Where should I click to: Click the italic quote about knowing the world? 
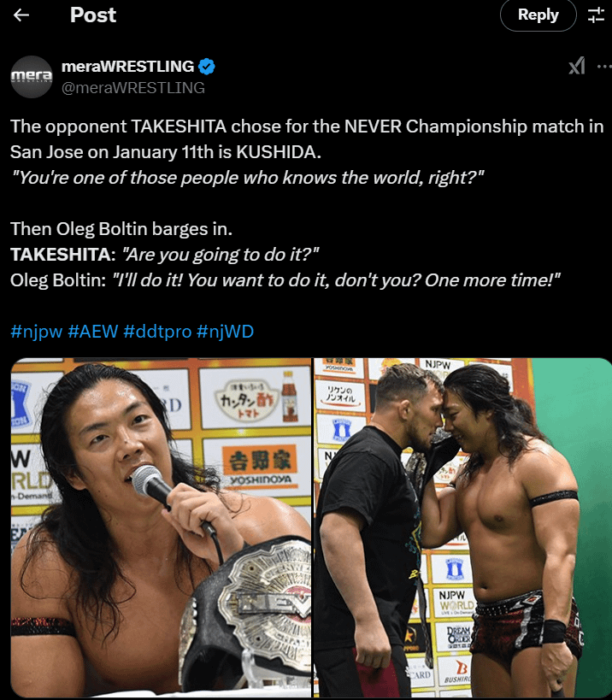point(247,178)
